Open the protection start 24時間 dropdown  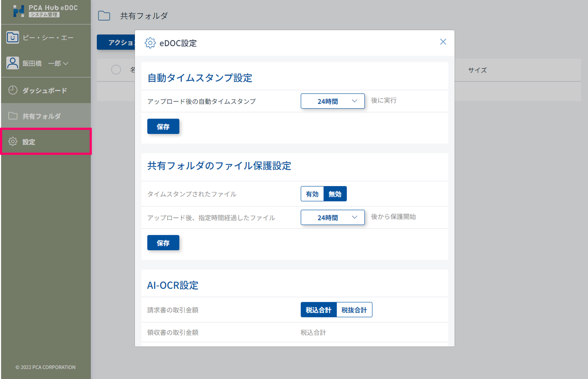pyautogui.click(x=332, y=218)
